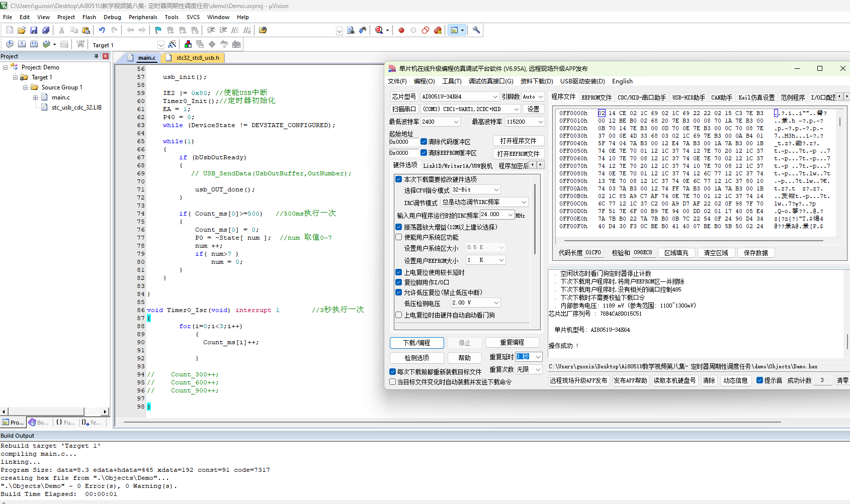Build the target using the Build icon
This screenshot has height=504, width=850.
(22, 44)
